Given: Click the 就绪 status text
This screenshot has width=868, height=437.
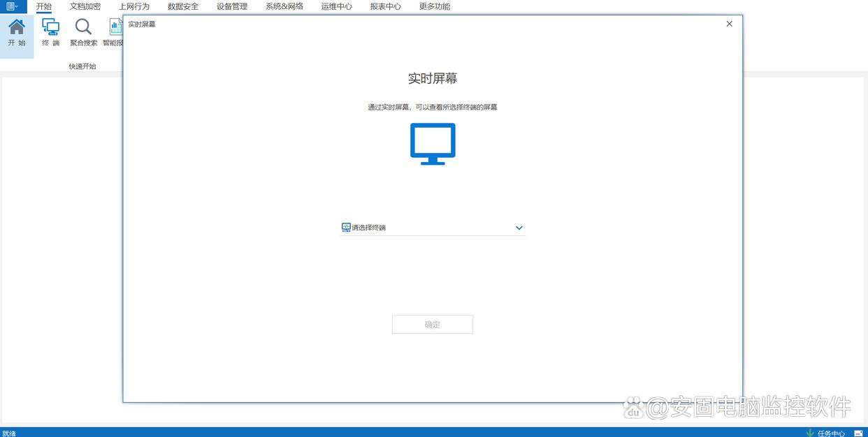Looking at the screenshot, I should 9,434.
